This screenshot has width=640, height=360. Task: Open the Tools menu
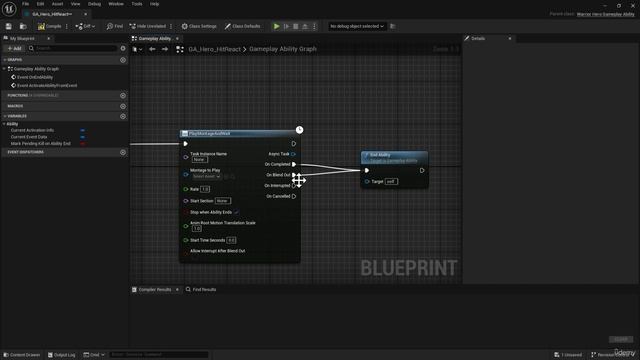click(x=137, y=4)
